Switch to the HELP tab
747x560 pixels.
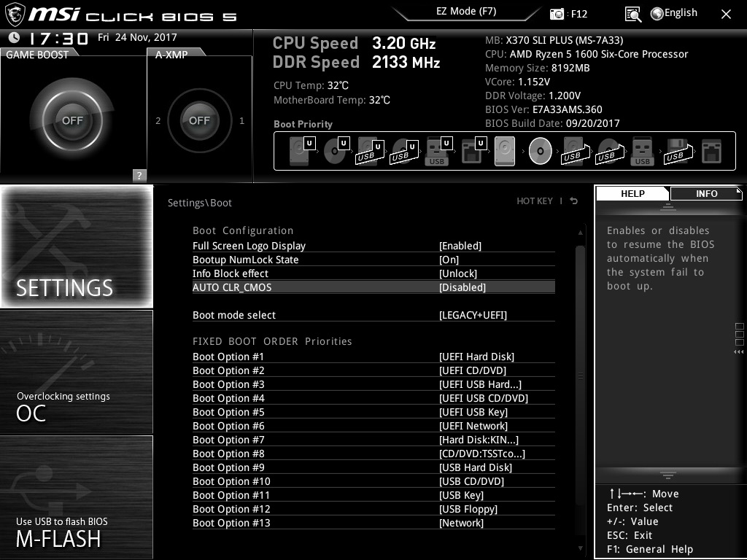click(632, 193)
